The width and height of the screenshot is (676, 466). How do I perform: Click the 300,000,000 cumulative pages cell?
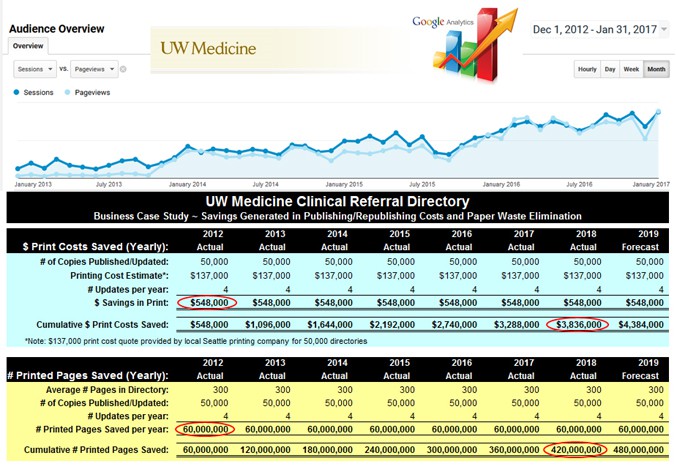pyautogui.click(x=452, y=450)
